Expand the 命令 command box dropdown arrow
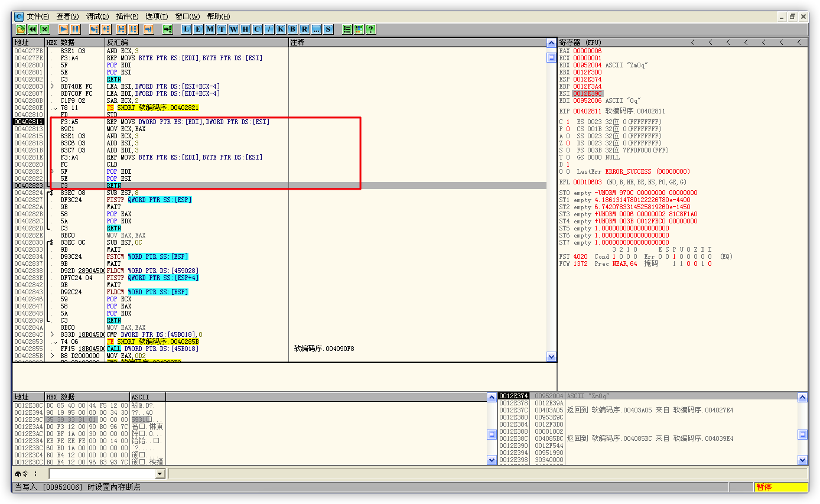The width and height of the screenshot is (820, 504). 160,474
